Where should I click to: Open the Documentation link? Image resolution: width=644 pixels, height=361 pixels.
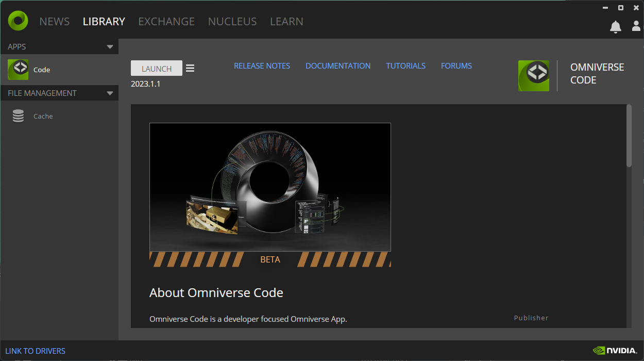338,66
